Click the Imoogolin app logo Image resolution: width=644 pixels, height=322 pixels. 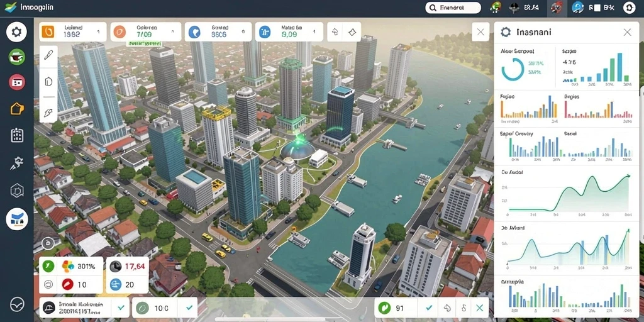point(11,7)
